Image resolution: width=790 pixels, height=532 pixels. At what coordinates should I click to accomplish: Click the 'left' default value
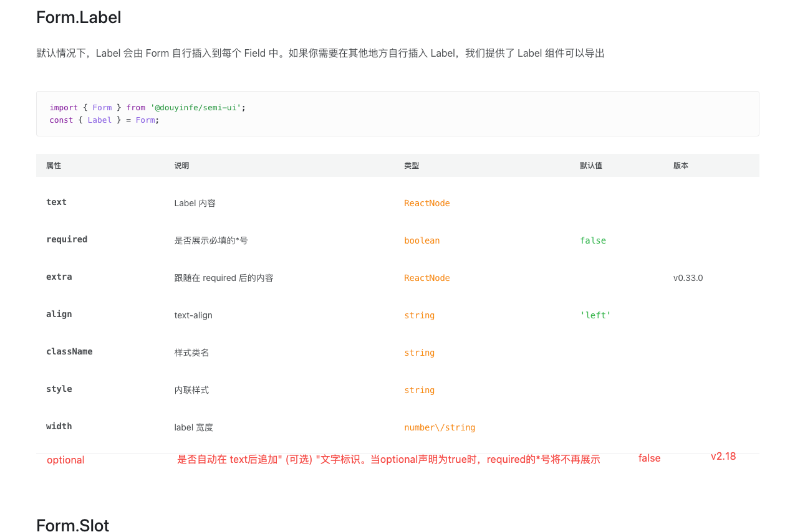coord(595,315)
